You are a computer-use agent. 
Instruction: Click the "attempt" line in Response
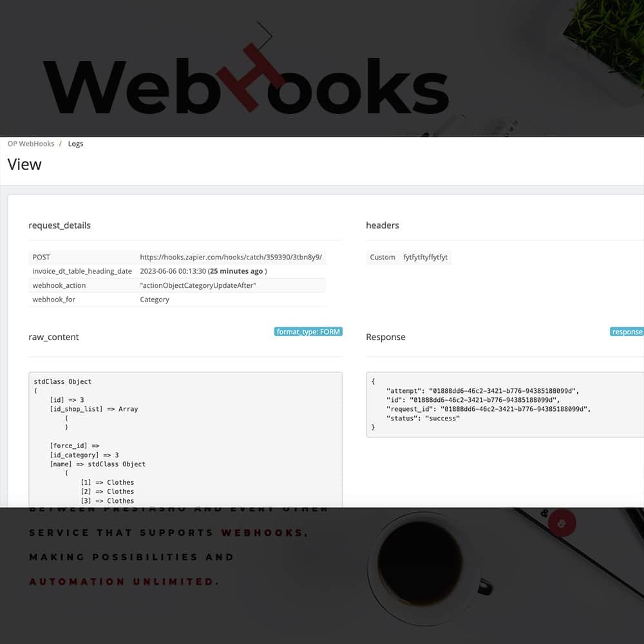pyautogui.click(x=482, y=391)
